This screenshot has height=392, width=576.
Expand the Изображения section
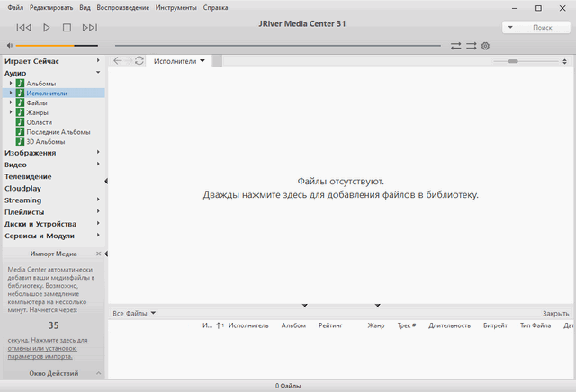(x=97, y=153)
